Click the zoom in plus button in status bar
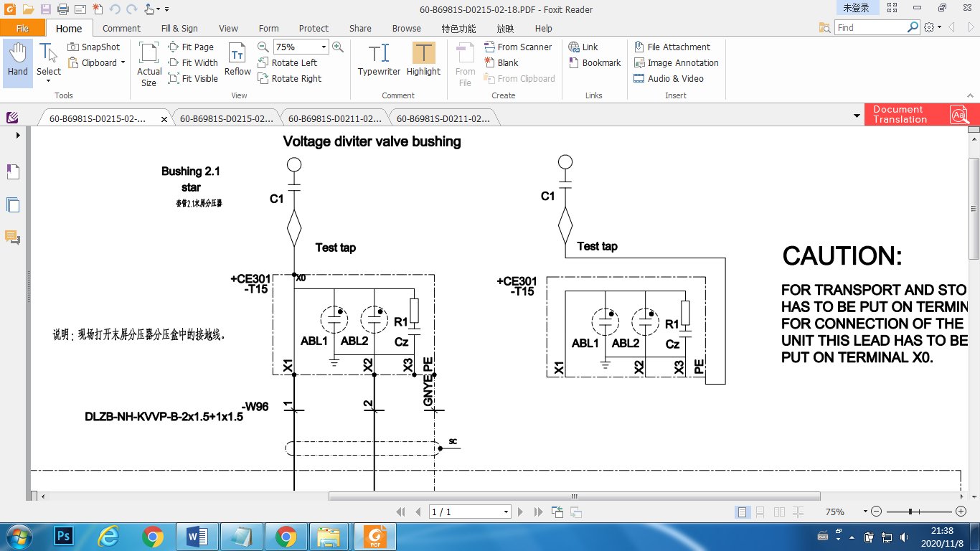 click(961, 512)
